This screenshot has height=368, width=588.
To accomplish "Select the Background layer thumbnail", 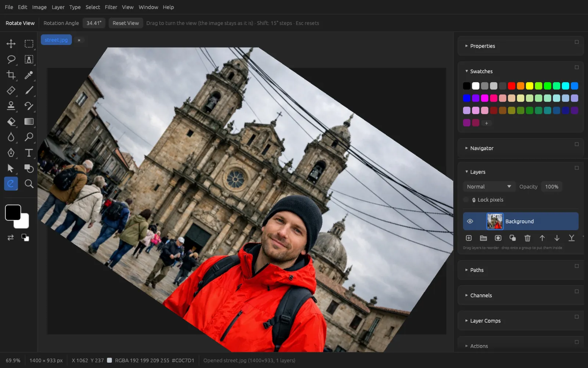I will coord(495,221).
